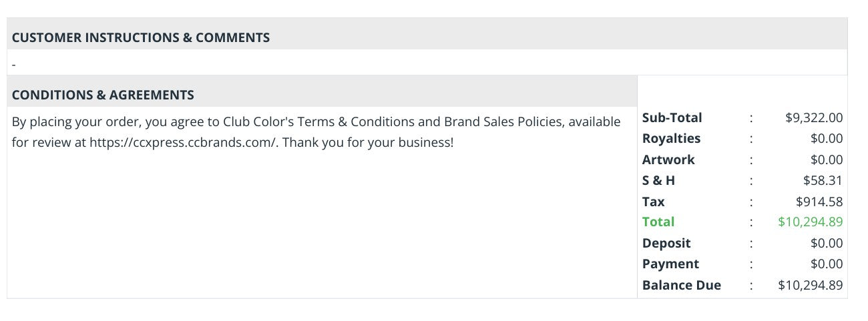Click the Balance Due label

click(x=682, y=285)
